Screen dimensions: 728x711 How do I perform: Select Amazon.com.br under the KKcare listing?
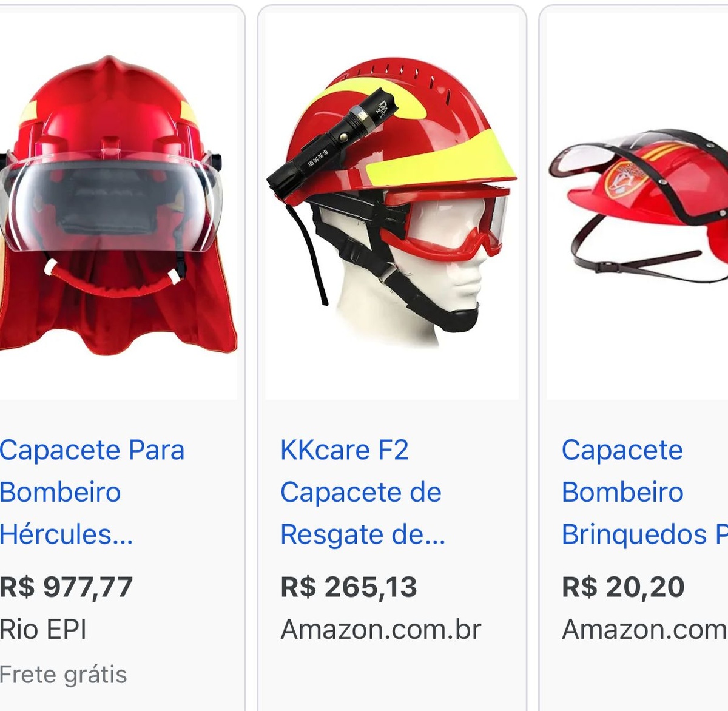381,629
